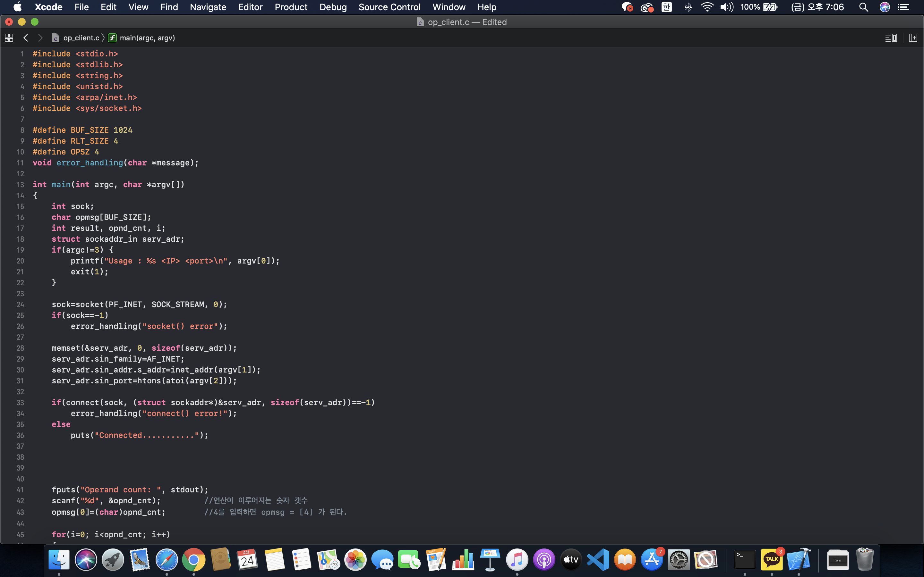Image resolution: width=924 pixels, height=577 pixels.
Task: Open the Product menu
Action: pyautogui.click(x=291, y=7)
